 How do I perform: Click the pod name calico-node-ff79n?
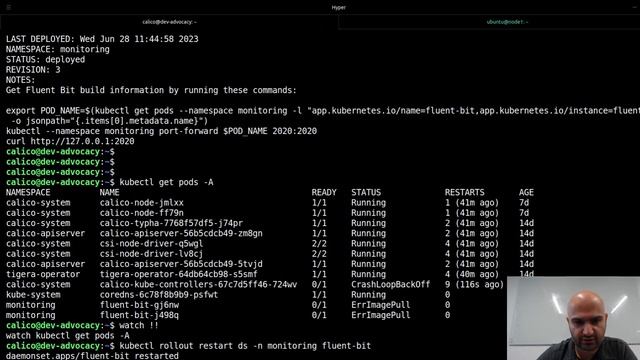(142, 213)
